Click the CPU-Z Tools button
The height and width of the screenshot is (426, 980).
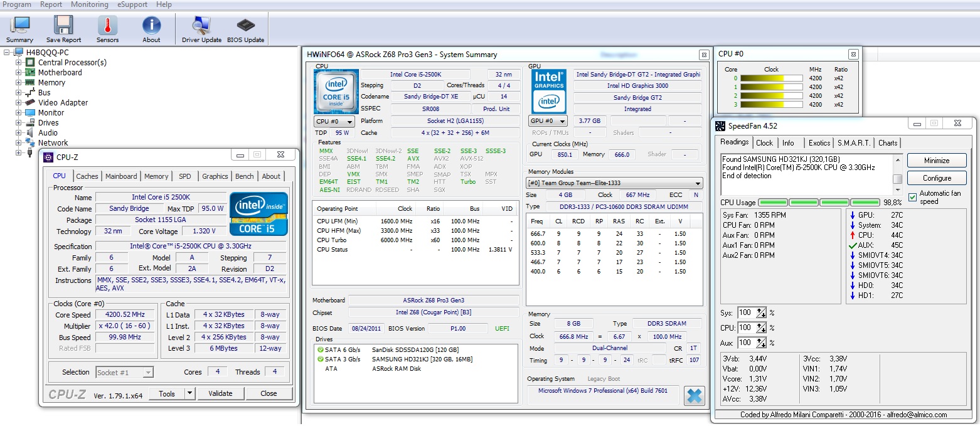tap(167, 393)
